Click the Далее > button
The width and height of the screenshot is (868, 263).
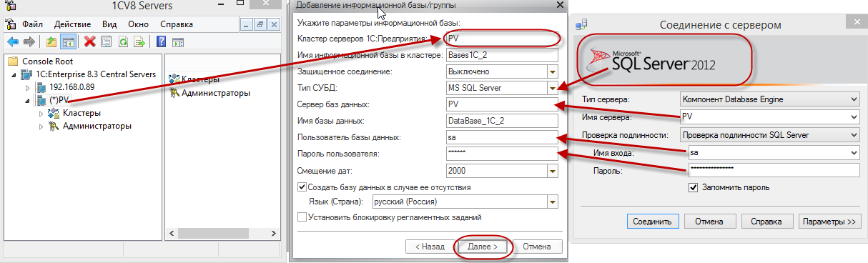coord(483,247)
